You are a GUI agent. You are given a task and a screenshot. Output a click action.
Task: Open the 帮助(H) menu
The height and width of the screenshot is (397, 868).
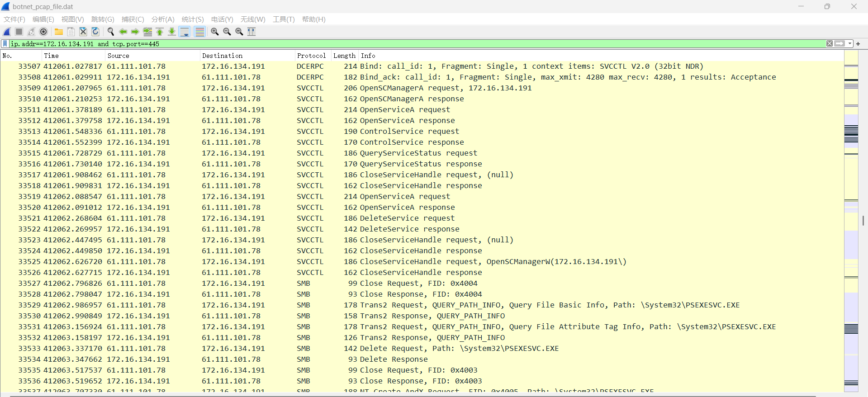(314, 19)
